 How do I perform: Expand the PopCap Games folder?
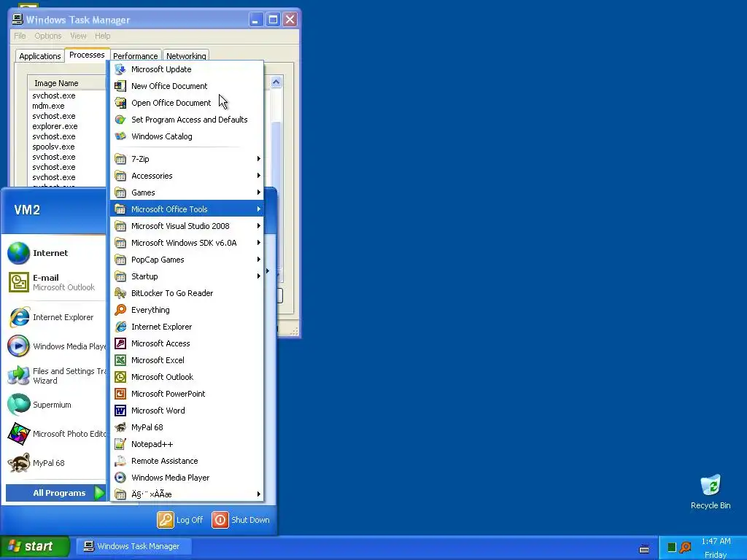pos(186,260)
